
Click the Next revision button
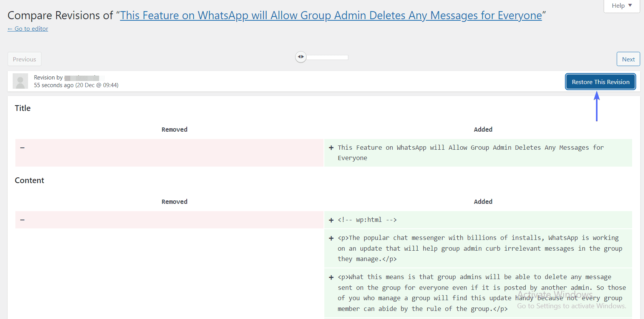point(628,59)
